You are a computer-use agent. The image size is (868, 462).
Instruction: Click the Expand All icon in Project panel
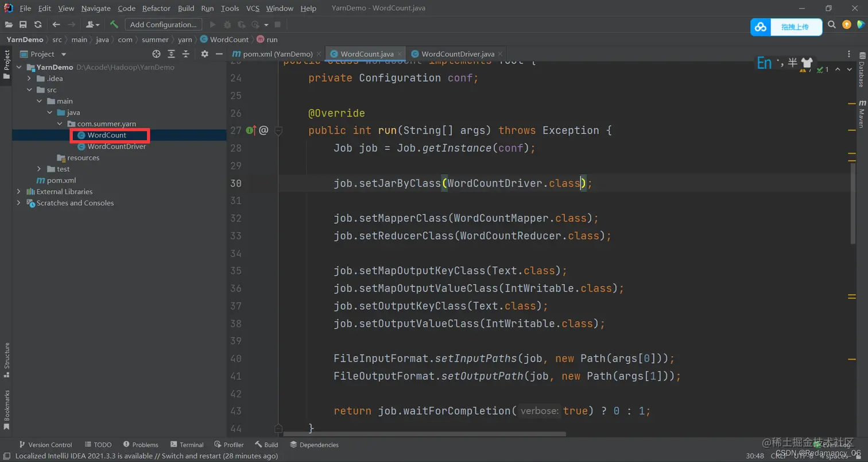point(171,54)
